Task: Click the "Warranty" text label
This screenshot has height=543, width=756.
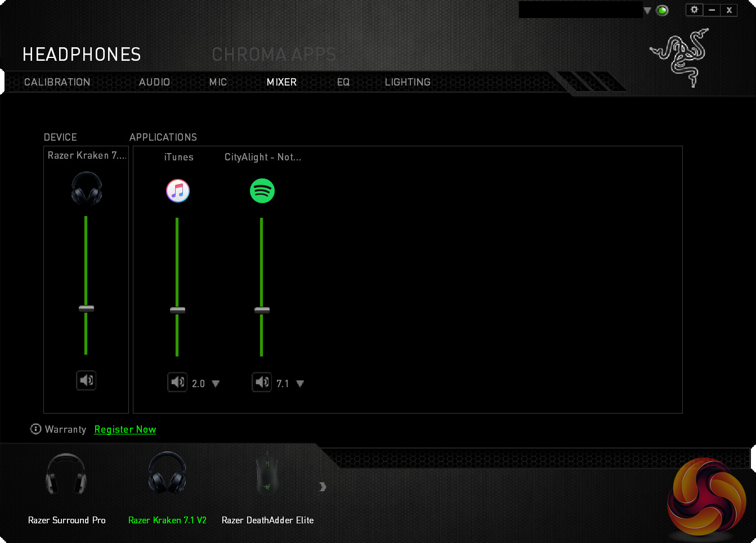Action: point(65,429)
